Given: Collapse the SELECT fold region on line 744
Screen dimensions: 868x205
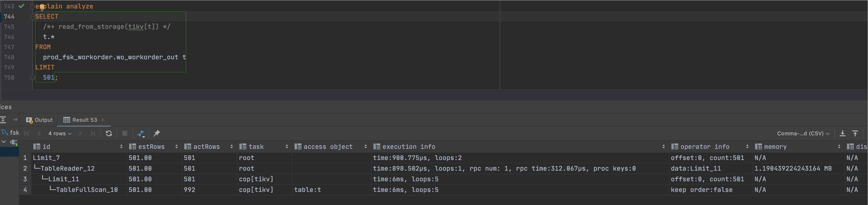Looking at the screenshot, I should click(x=32, y=16).
